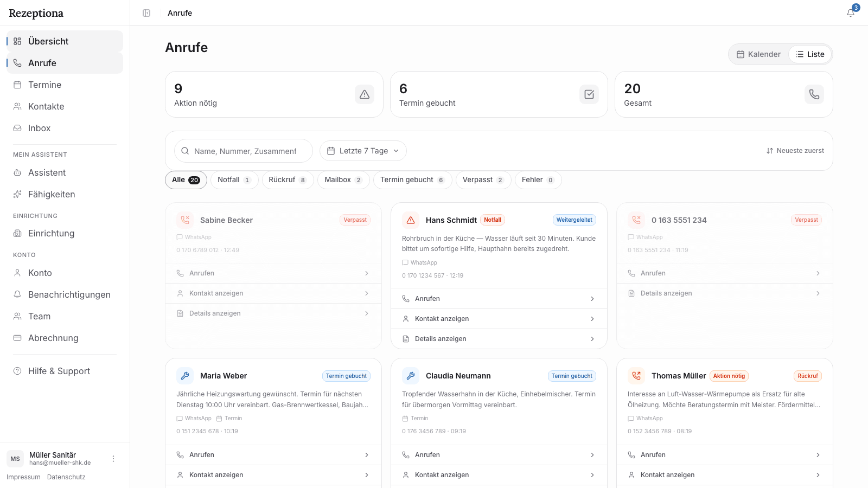The image size is (868, 488).
Task: Open Kontakte in sidebar
Action: tap(65, 106)
